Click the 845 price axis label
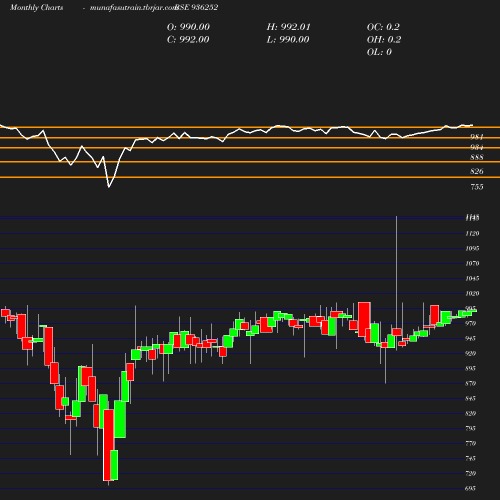500x500 pixels. (x=470, y=398)
